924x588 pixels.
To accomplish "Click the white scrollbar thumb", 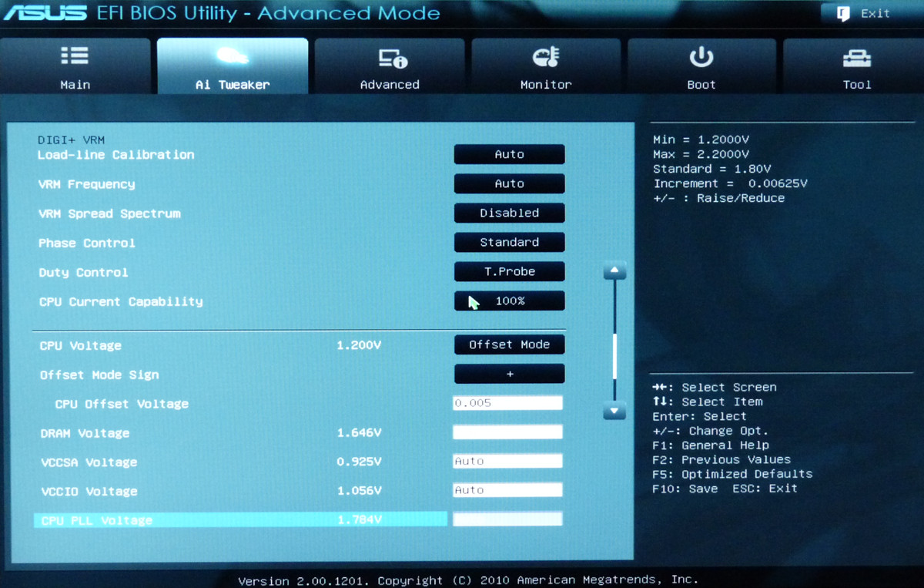I will [x=614, y=356].
